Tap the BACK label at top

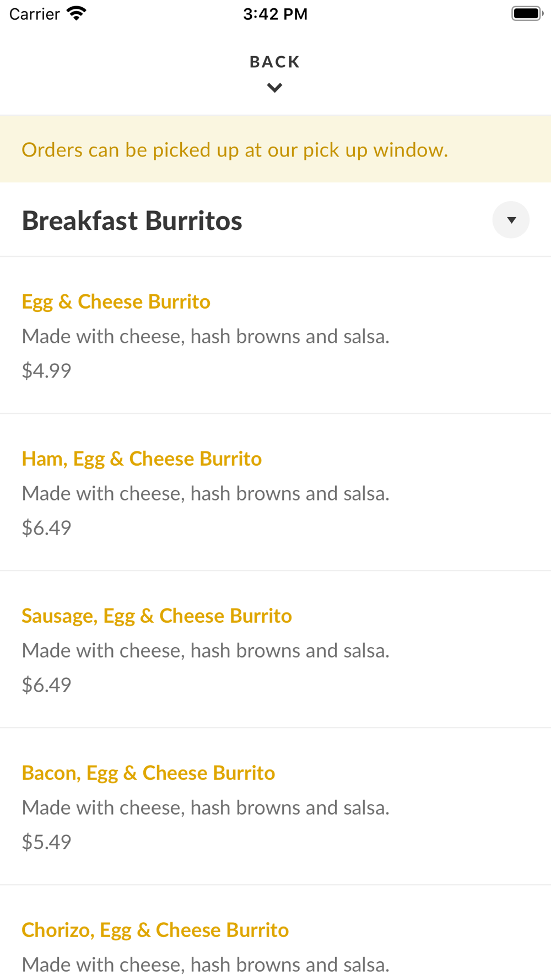pyautogui.click(x=274, y=62)
